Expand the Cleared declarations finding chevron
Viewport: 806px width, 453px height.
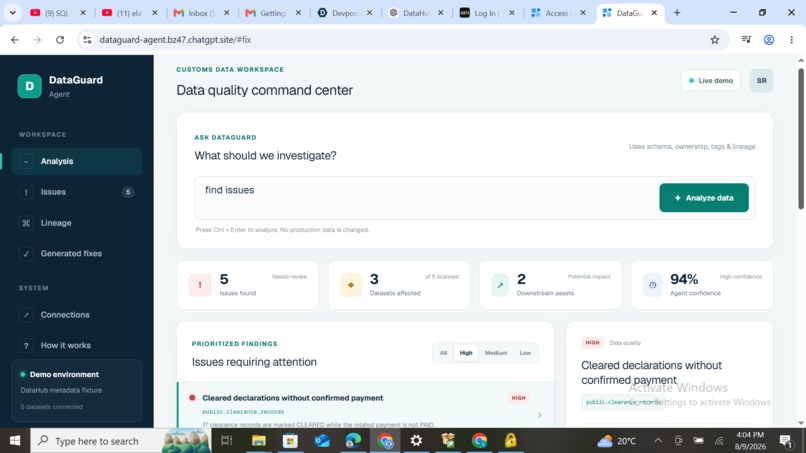pyautogui.click(x=540, y=415)
